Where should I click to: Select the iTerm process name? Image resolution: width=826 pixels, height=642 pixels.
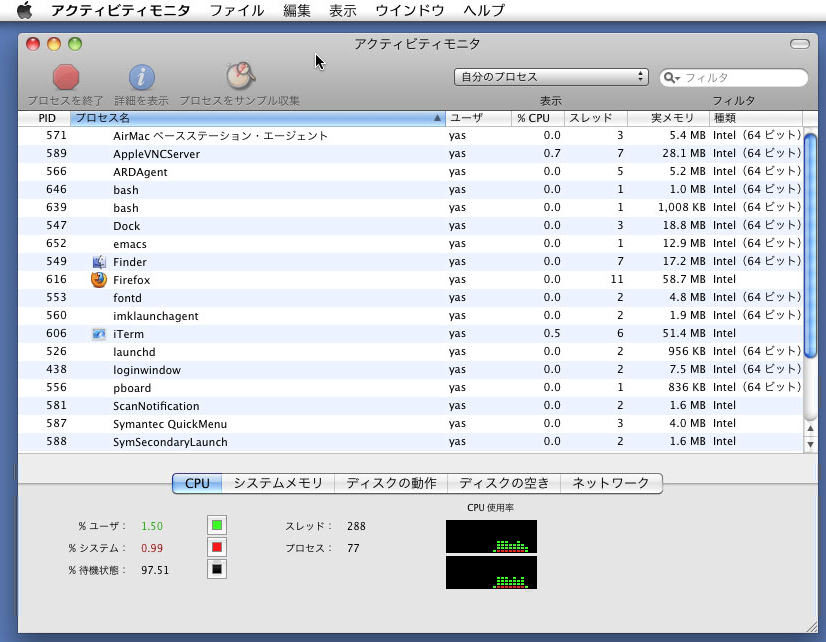(128, 334)
